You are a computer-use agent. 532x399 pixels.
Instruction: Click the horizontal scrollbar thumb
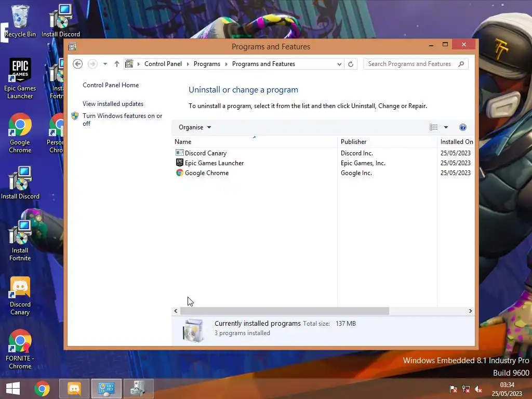coord(284,311)
